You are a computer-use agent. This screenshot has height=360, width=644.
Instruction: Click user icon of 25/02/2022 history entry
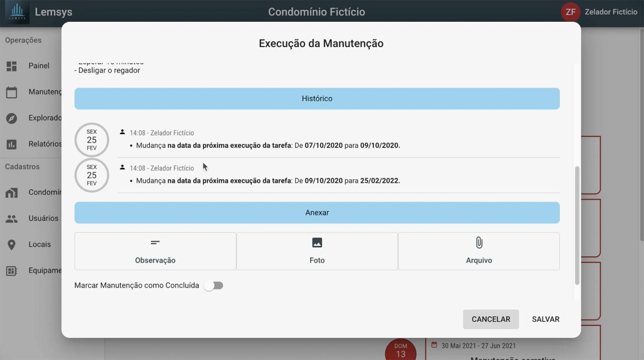click(122, 167)
